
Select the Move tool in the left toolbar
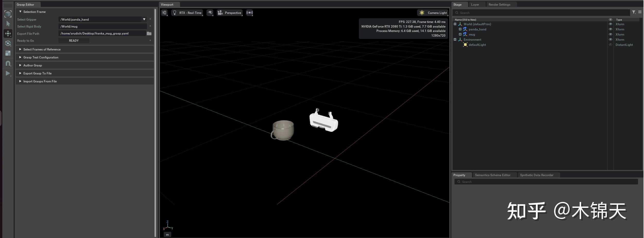click(8, 33)
